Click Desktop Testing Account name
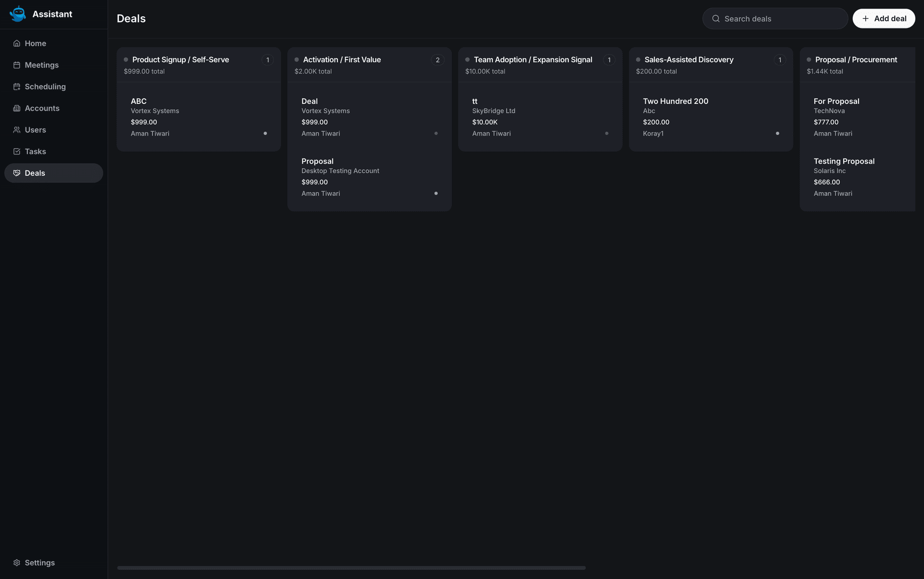 pyautogui.click(x=340, y=171)
